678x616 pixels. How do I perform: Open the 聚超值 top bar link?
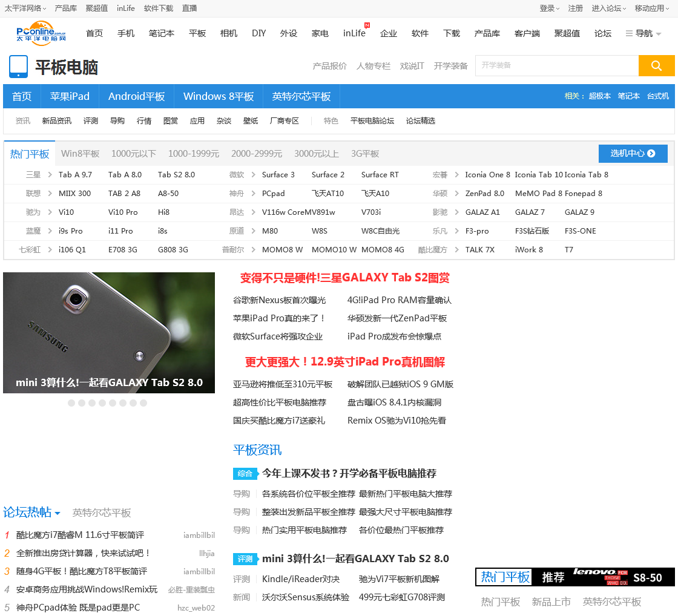pyautogui.click(x=97, y=8)
